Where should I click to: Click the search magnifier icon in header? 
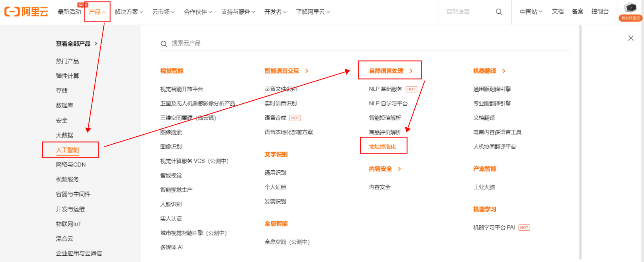[499, 12]
